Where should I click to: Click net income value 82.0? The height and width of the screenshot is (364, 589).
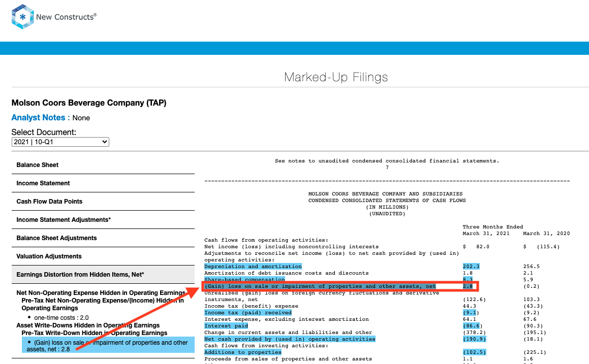point(483,247)
